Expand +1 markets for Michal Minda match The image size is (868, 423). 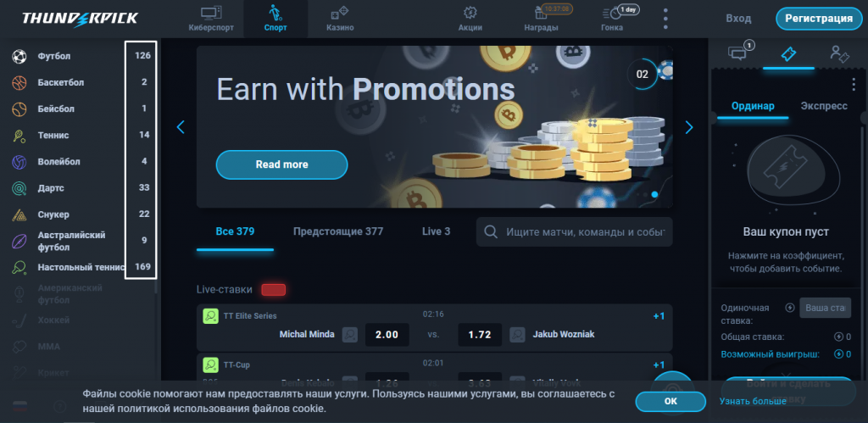(x=659, y=316)
